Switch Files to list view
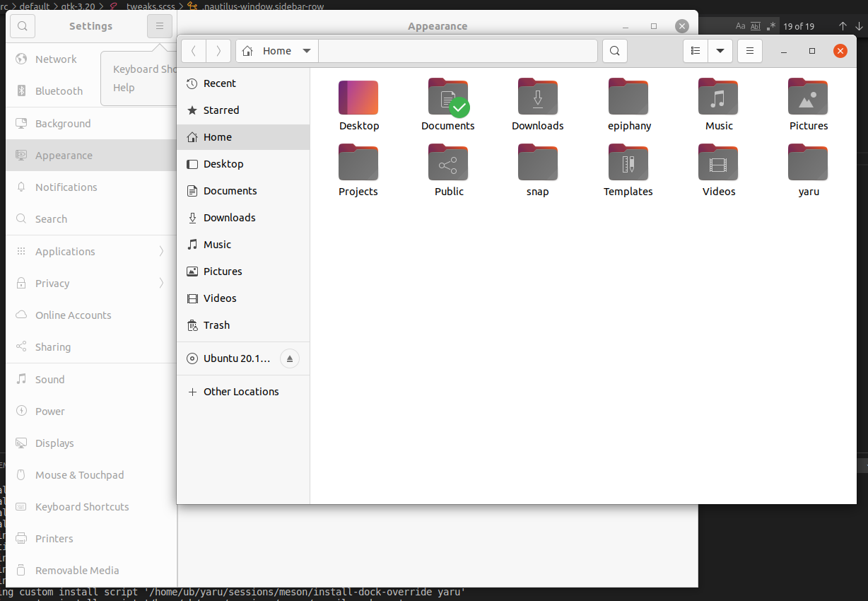868x601 pixels. tap(696, 51)
